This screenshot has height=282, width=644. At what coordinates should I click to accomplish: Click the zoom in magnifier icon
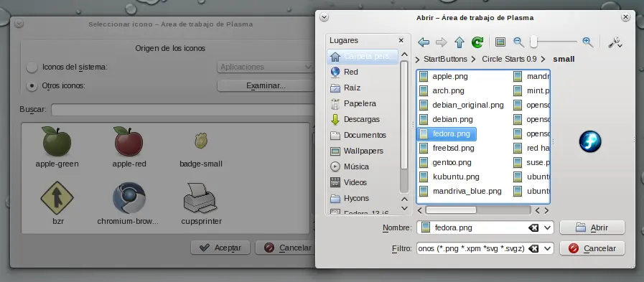(587, 42)
